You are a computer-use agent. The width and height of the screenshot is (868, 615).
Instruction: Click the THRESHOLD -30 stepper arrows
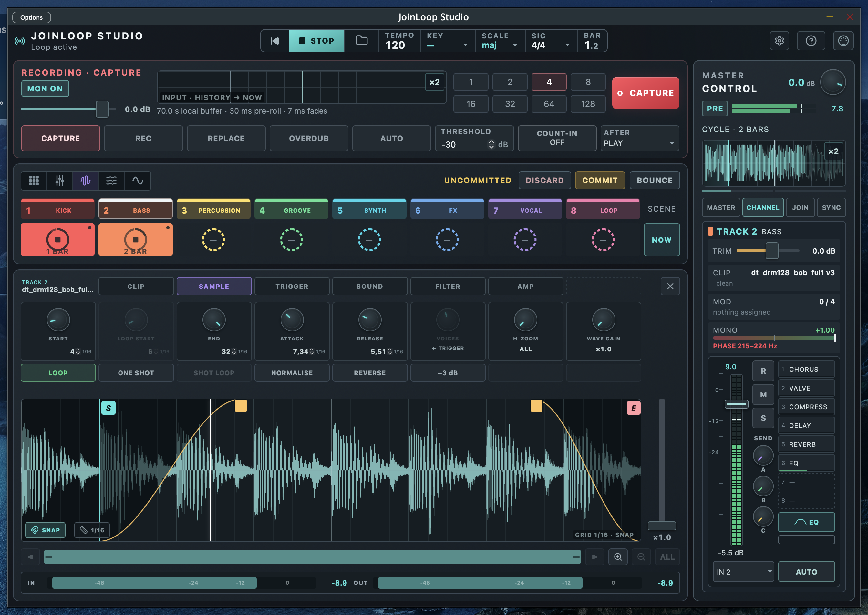pyautogui.click(x=491, y=144)
